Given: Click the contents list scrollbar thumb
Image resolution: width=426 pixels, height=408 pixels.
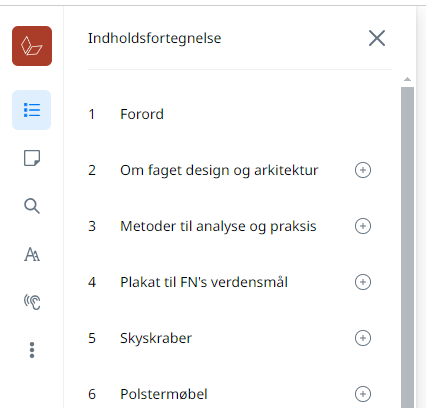Looking at the screenshot, I should tap(407, 247).
